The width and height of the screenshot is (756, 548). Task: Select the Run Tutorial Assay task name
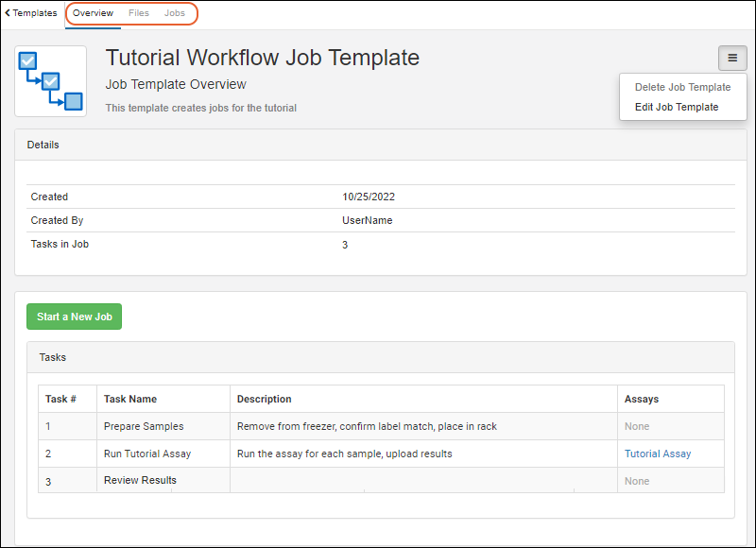click(x=147, y=454)
